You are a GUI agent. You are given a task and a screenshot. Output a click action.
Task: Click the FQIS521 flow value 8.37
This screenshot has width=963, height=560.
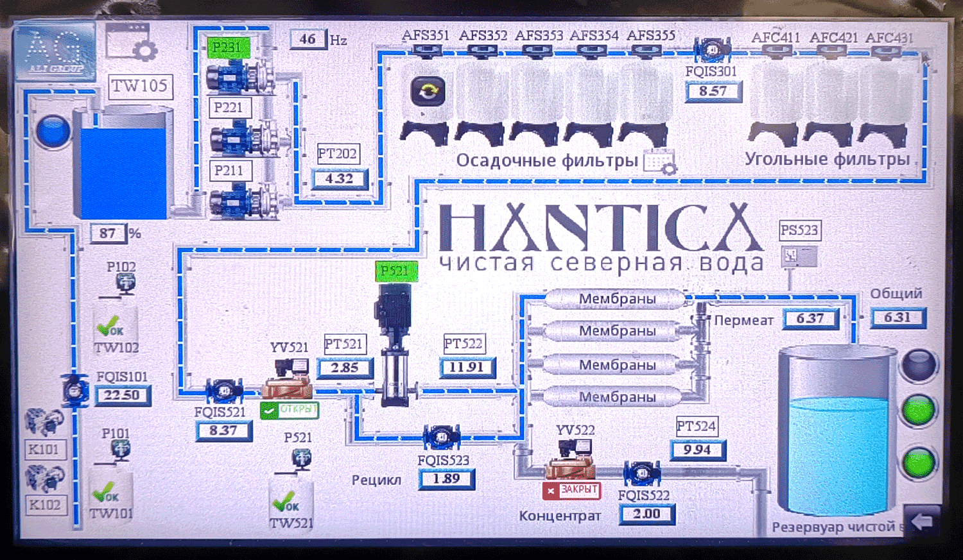pyautogui.click(x=223, y=430)
